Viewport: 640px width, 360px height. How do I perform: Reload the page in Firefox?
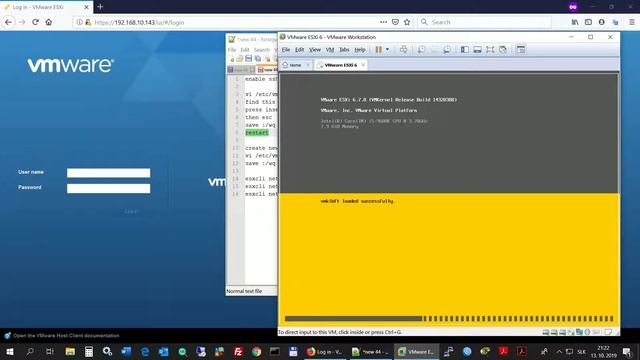point(36,22)
